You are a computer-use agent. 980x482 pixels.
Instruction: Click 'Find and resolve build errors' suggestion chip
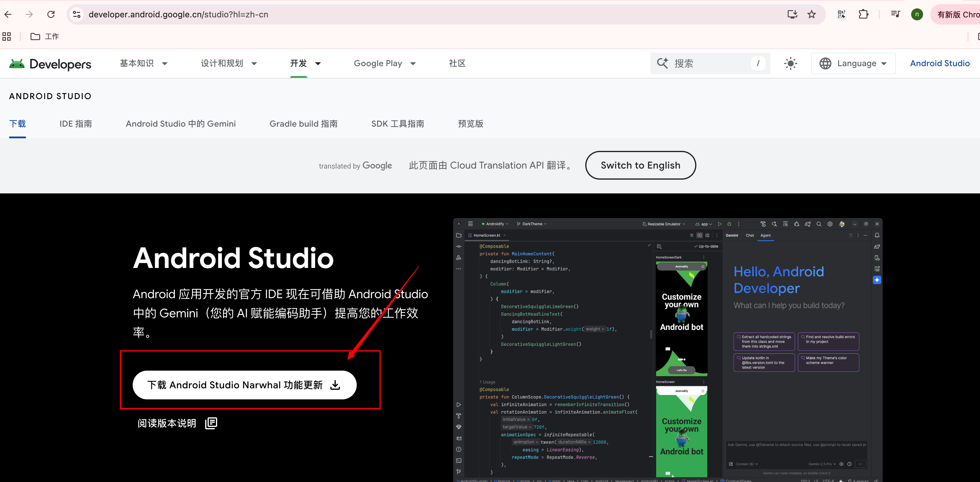coord(828,341)
